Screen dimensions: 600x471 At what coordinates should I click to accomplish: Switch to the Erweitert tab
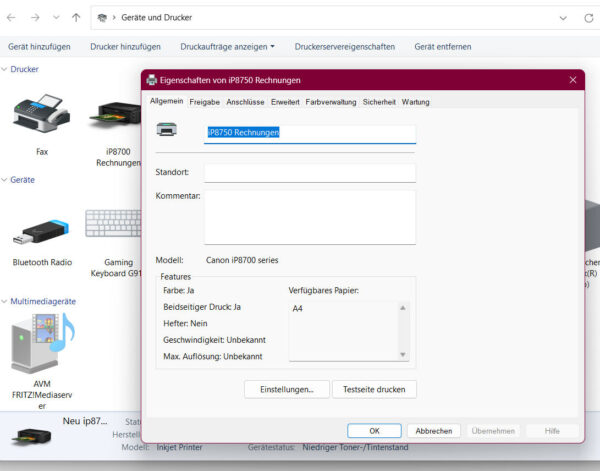[285, 102]
